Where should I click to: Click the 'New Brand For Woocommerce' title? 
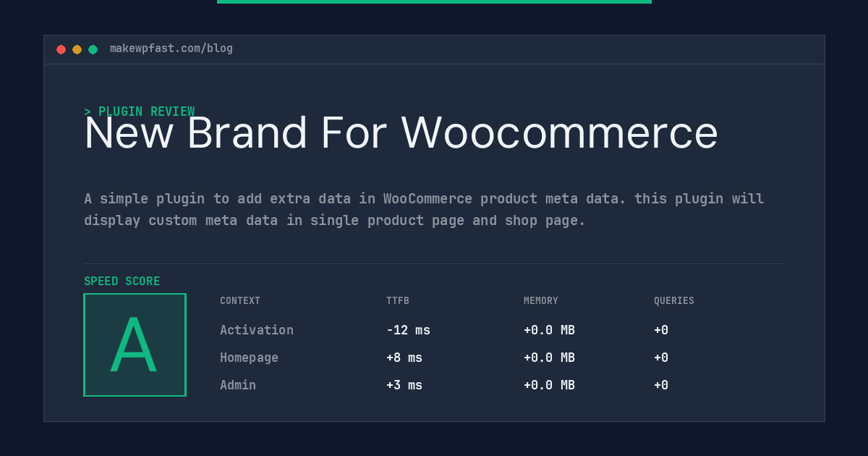401,133
